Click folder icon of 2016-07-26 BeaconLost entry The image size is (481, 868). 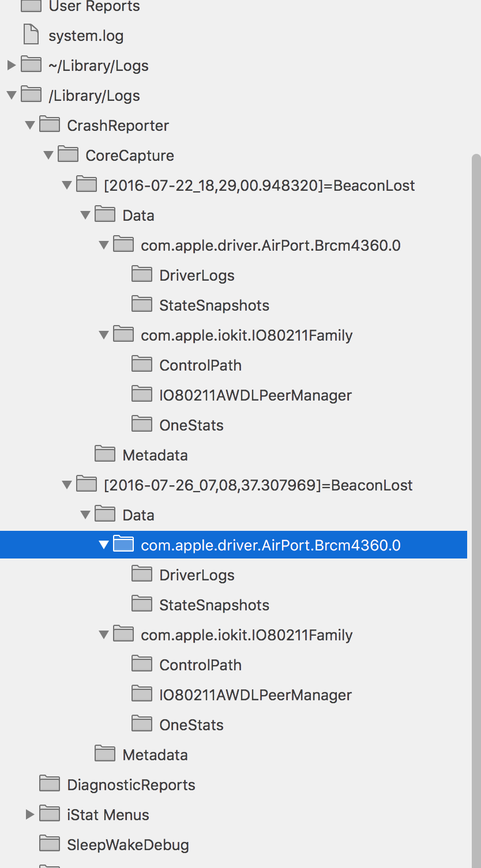[87, 485]
